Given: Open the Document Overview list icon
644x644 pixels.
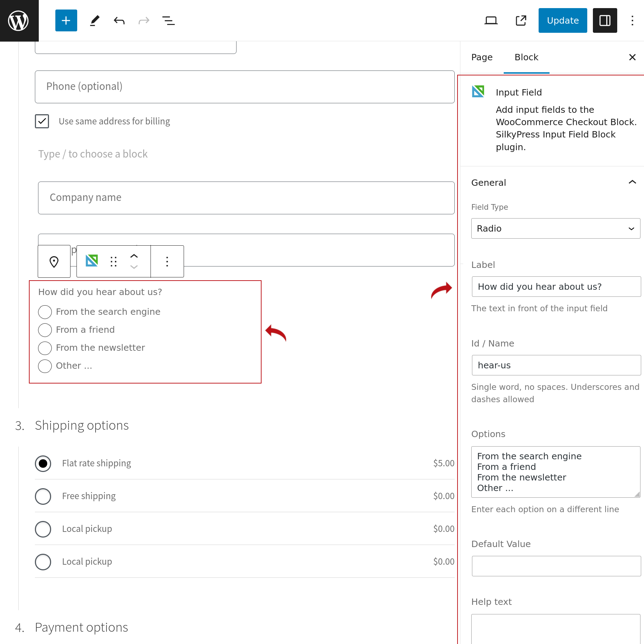Looking at the screenshot, I should [168, 20].
